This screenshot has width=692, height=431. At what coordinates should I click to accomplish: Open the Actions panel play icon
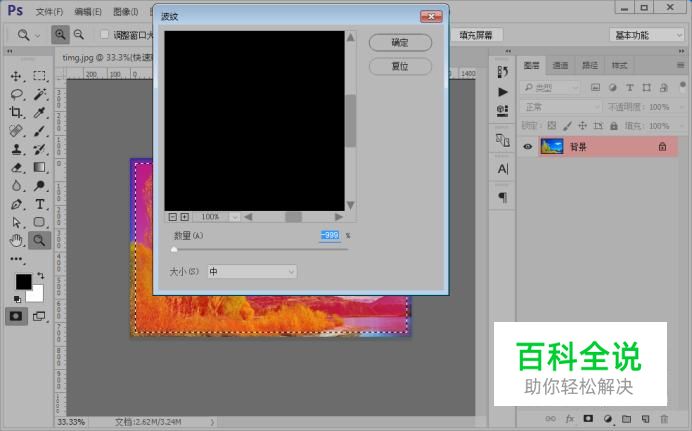click(503, 92)
